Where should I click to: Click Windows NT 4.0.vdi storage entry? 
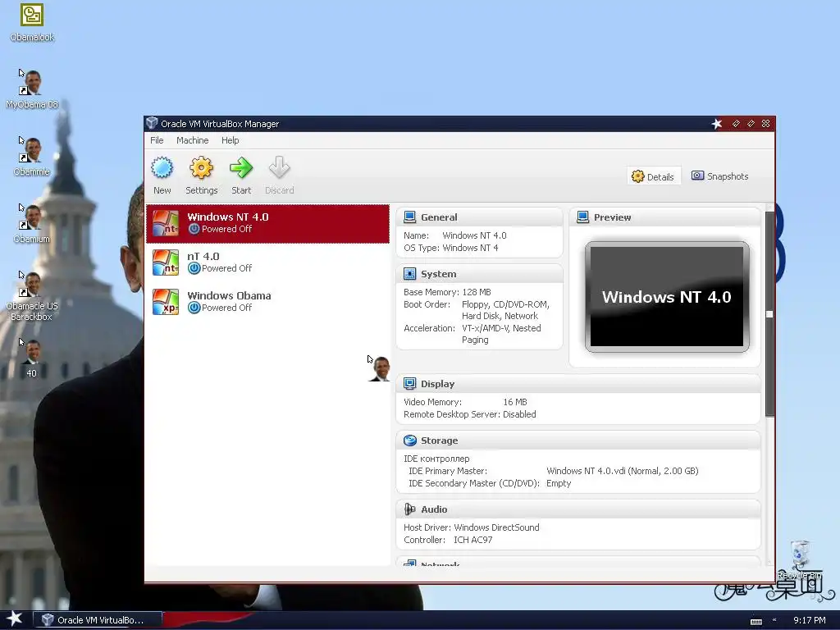pyautogui.click(x=623, y=471)
